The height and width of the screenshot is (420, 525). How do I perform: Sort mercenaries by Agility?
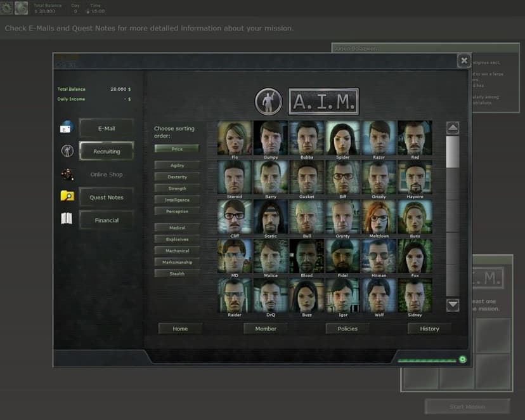point(177,165)
